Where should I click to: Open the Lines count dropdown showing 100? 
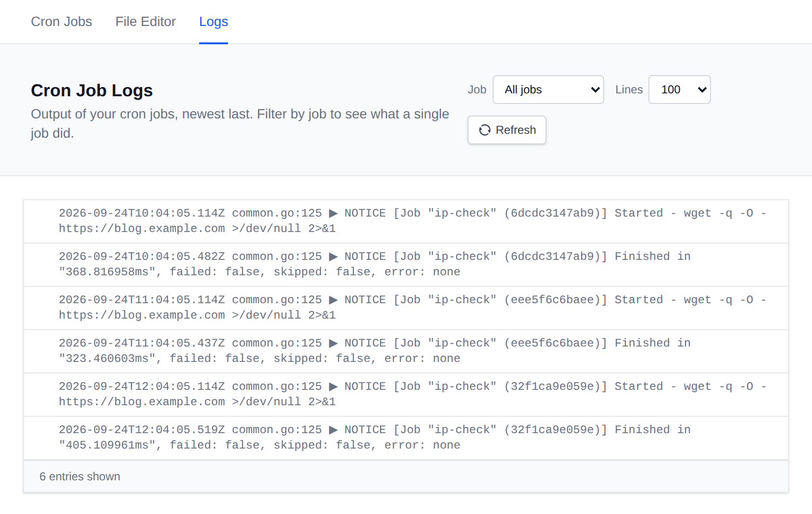[680, 90]
